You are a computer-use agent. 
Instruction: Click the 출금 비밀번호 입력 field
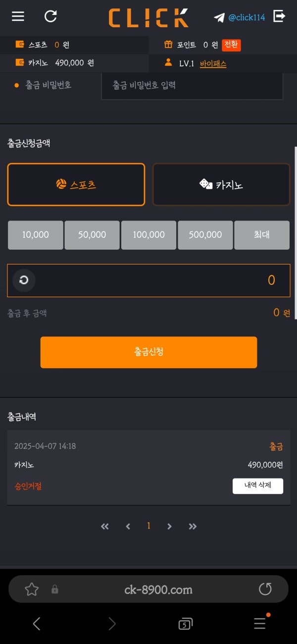click(192, 86)
